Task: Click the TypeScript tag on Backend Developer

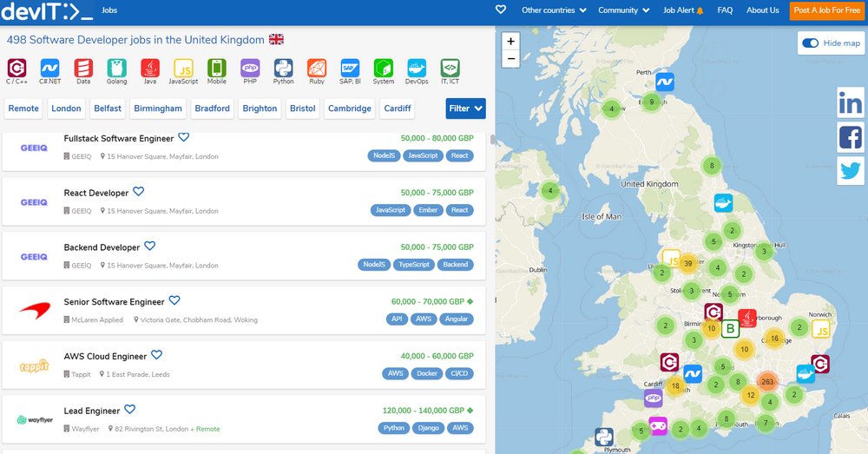Action: coord(414,264)
